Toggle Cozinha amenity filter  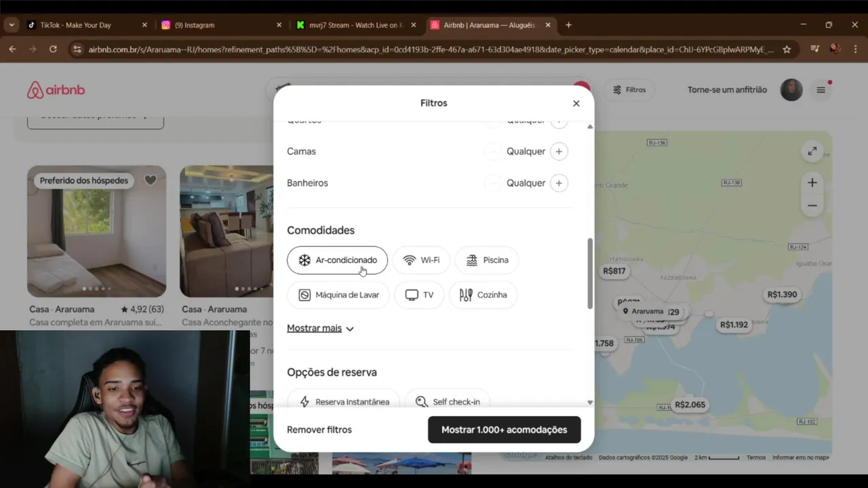pos(483,295)
